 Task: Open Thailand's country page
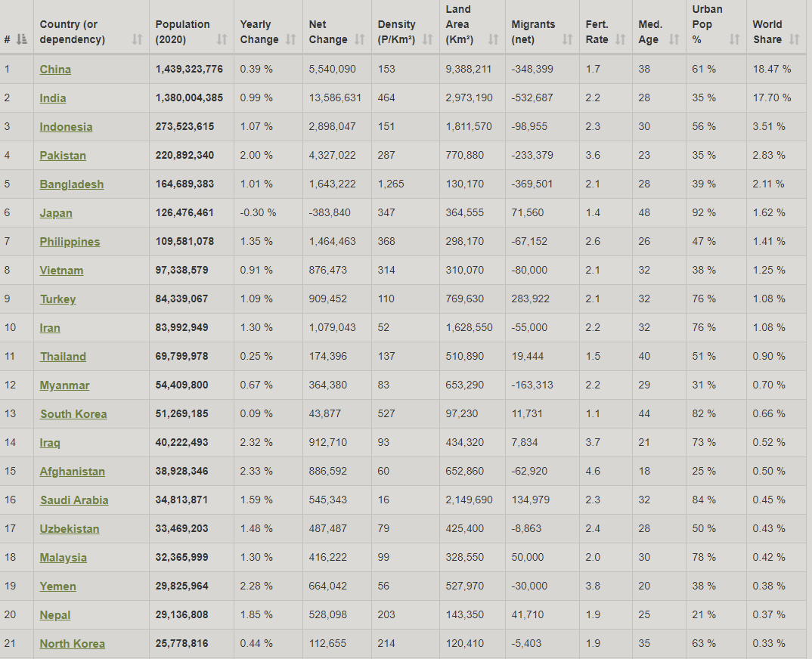tap(64, 357)
